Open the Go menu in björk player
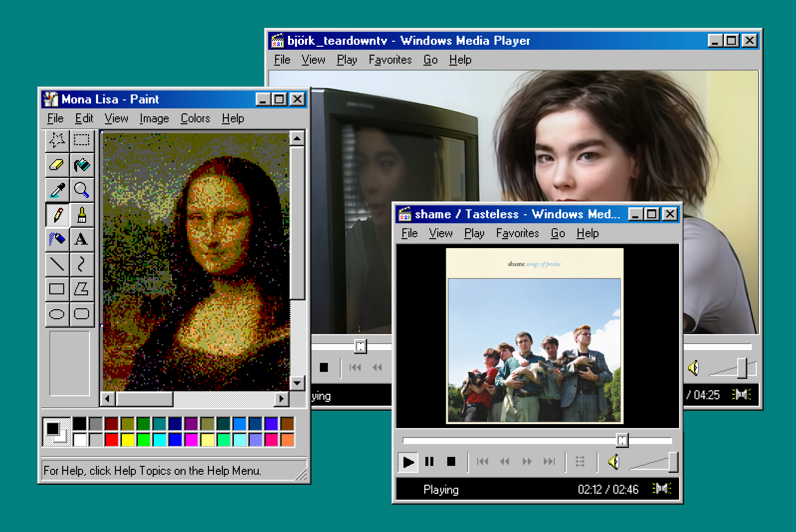This screenshot has height=532, width=796. (x=430, y=60)
